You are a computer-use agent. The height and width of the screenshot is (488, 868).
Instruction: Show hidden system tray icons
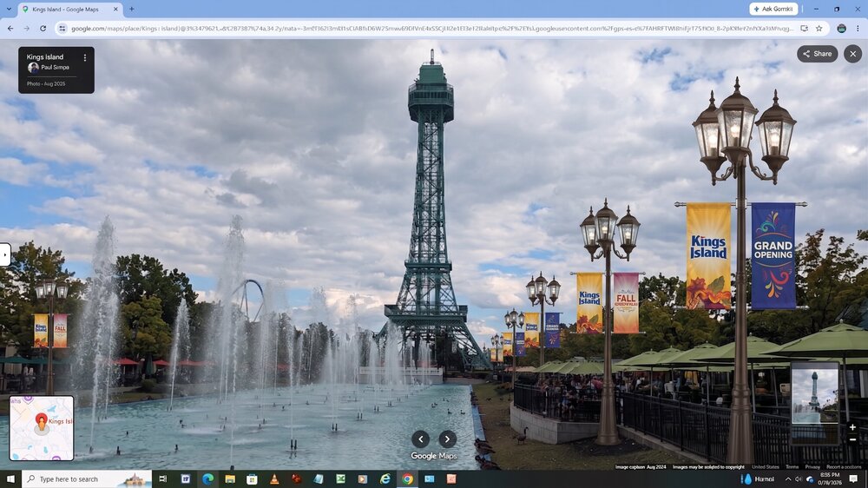coord(788,478)
